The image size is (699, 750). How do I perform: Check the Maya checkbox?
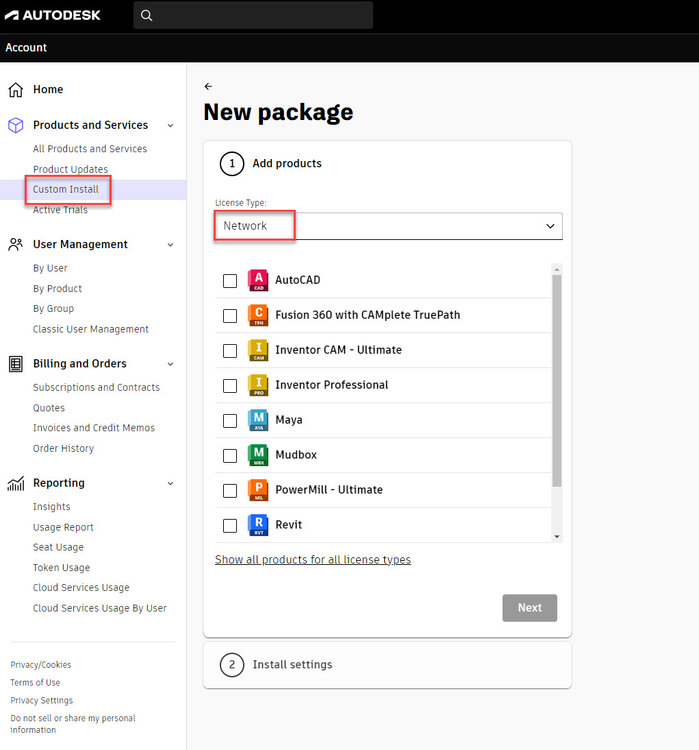230,420
